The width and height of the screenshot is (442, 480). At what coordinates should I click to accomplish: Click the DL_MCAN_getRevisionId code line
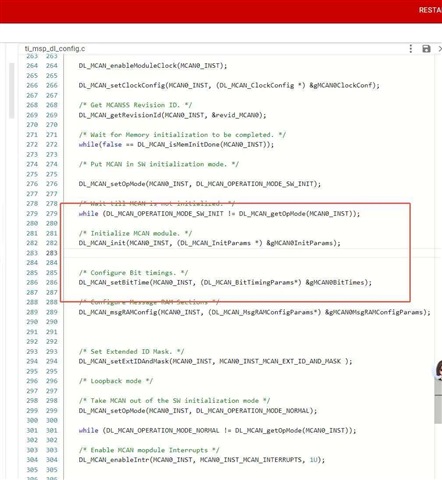coord(172,115)
